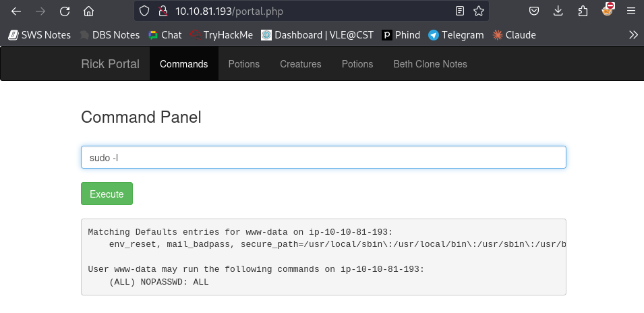Image resolution: width=644 pixels, height=313 pixels.
Task: Click the address bar URL
Action: (x=229, y=11)
